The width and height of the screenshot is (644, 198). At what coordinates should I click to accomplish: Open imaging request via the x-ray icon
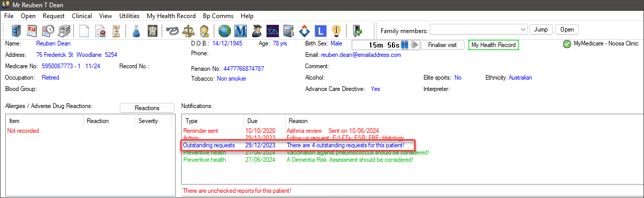point(152,31)
